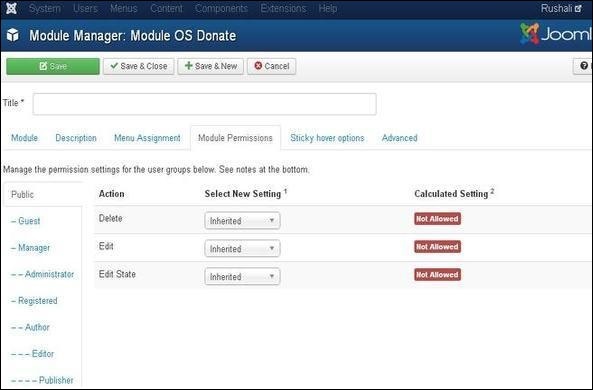Click the module cube icon beside the title

(12, 35)
